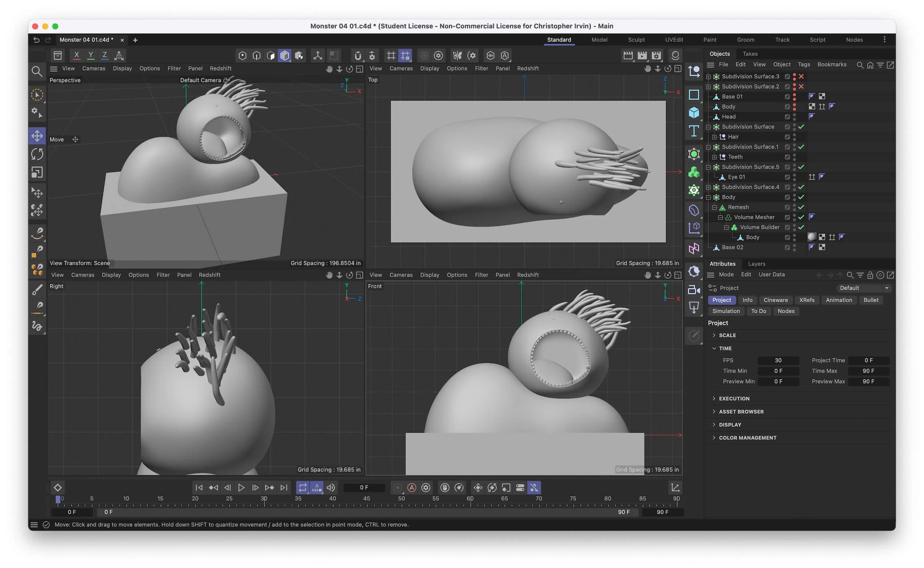Disable Subdivision Surface.1 green checkmark
The width and height of the screenshot is (924, 568).
(x=801, y=147)
